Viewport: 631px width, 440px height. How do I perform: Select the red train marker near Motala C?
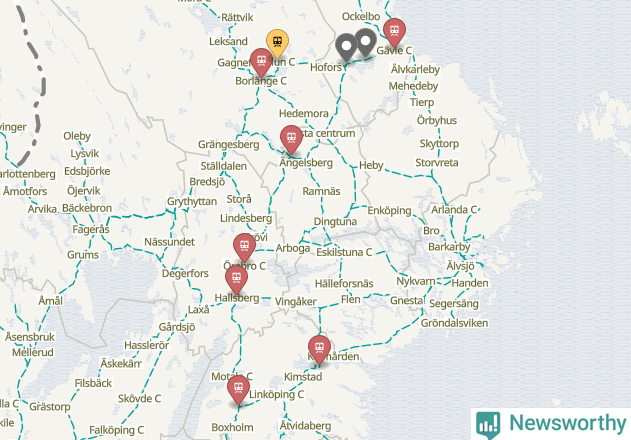[238, 390]
